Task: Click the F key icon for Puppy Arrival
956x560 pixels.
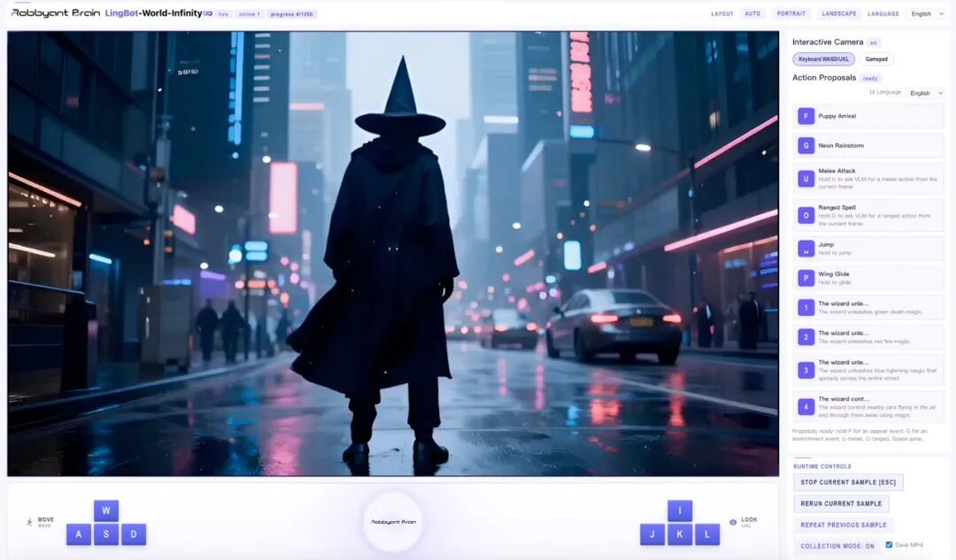Action: pos(806,116)
